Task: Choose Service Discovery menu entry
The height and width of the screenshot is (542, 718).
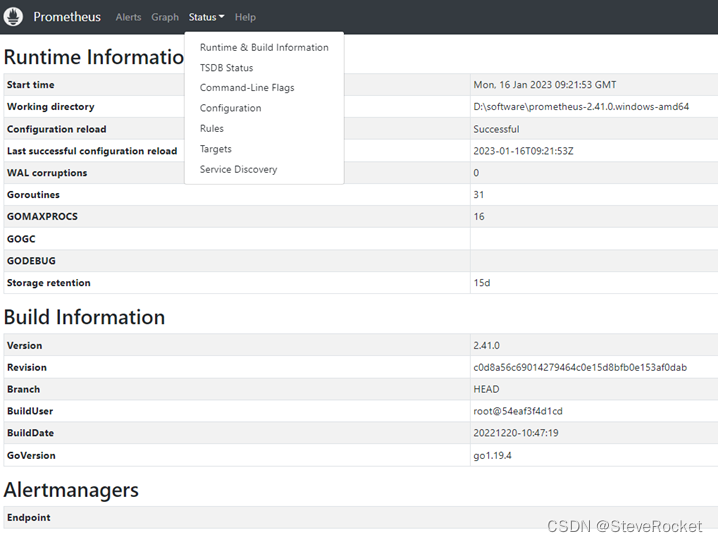Action: point(238,169)
